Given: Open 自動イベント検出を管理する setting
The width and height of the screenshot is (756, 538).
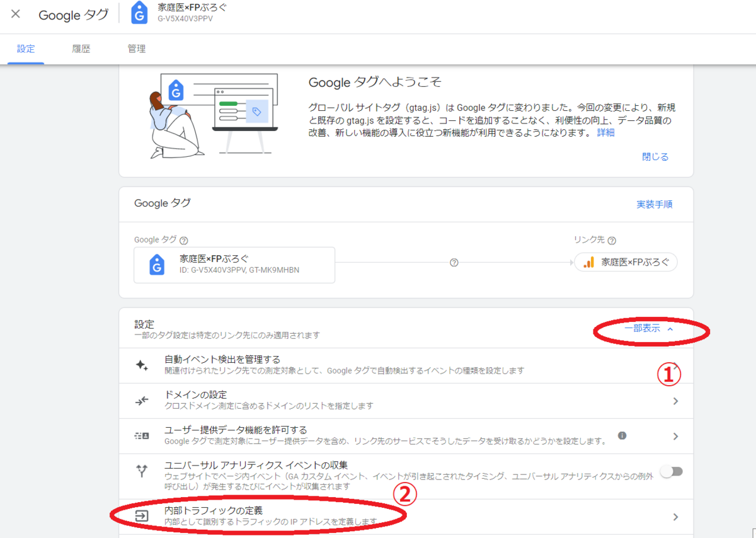Looking at the screenshot, I should 406,365.
